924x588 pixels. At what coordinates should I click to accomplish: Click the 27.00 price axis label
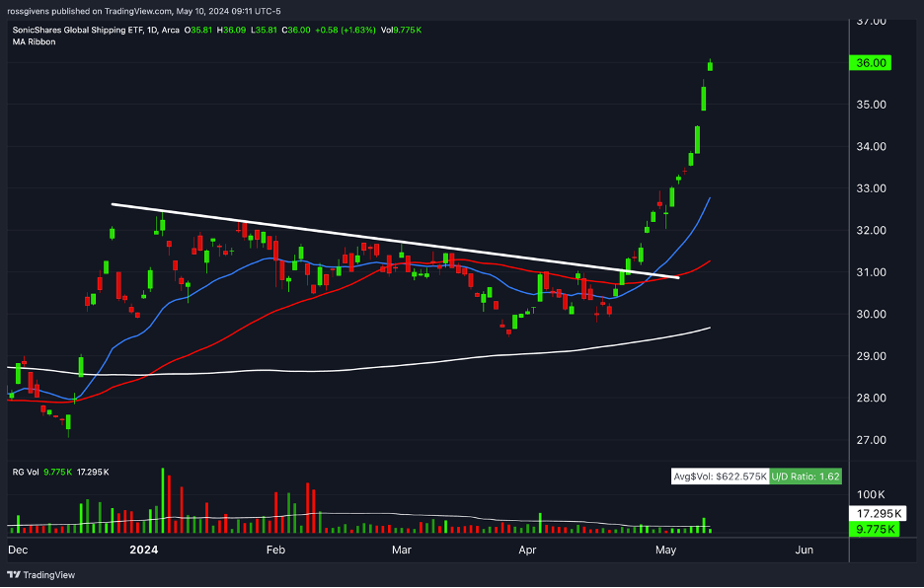tap(870, 440)
